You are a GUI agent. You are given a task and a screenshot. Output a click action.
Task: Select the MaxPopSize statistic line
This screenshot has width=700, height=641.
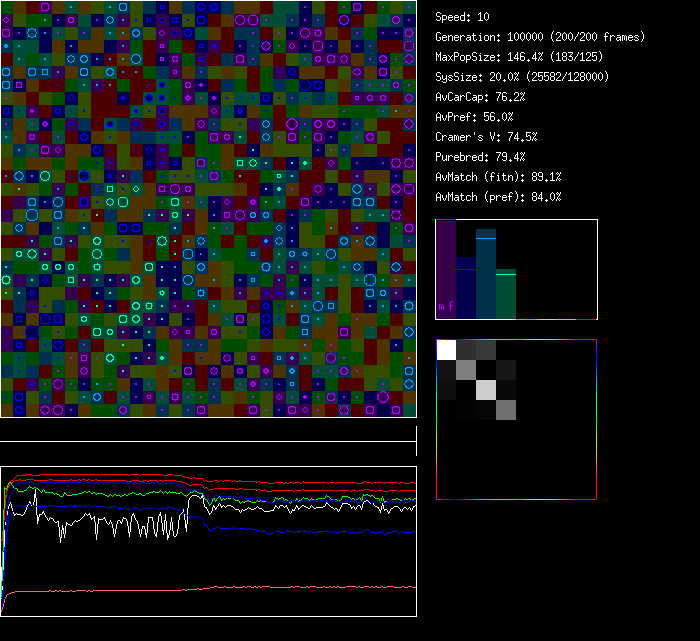tap(519, 57)
